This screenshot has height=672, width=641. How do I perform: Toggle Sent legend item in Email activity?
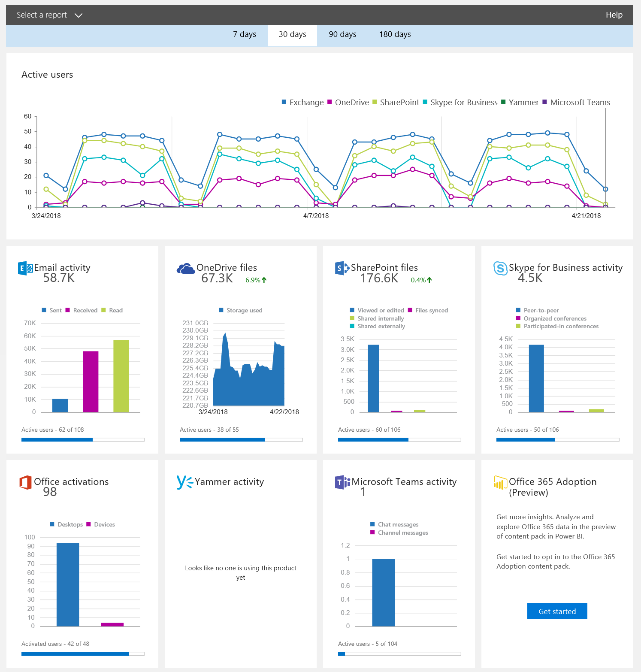(51, 310)
